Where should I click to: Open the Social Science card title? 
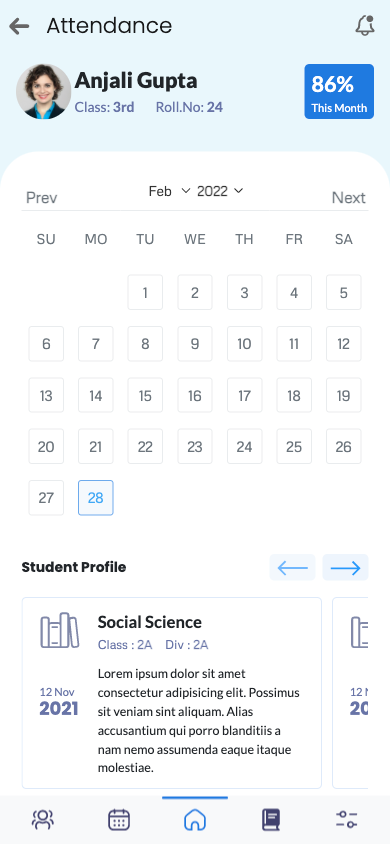pos(150,622)
